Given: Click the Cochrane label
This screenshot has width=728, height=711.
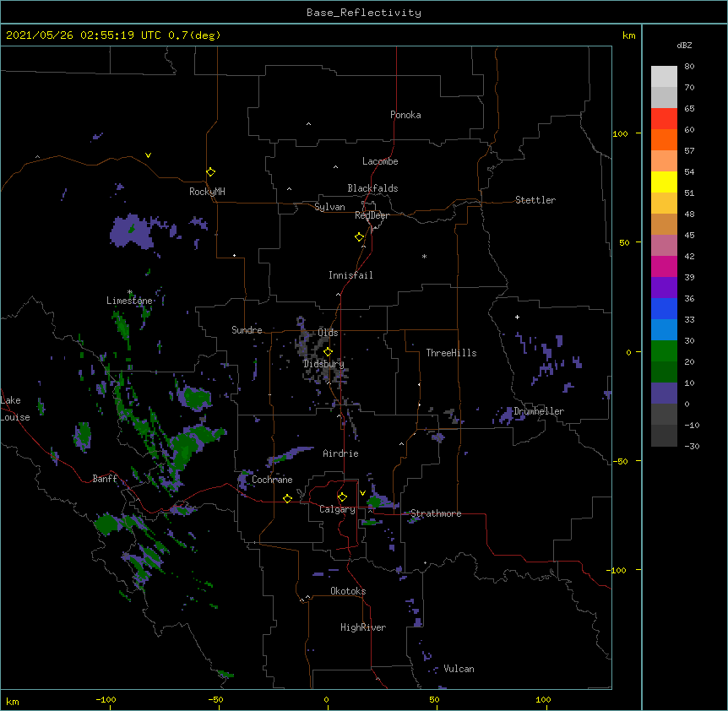Looking at the screenshot, I should point(272,480).
